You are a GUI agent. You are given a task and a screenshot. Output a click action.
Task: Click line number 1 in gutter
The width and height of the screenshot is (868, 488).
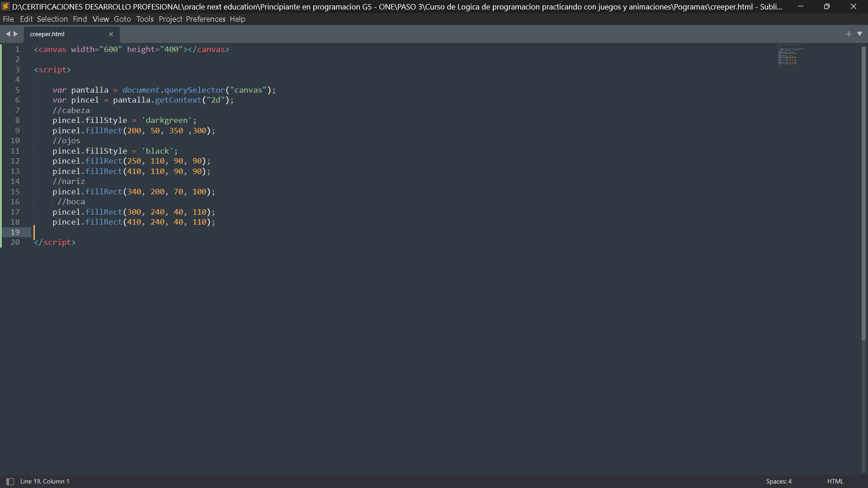coord(18,49)
